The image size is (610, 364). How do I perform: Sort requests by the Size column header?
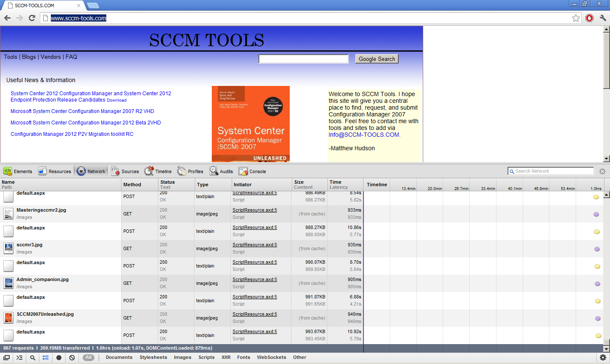point(299,182)
